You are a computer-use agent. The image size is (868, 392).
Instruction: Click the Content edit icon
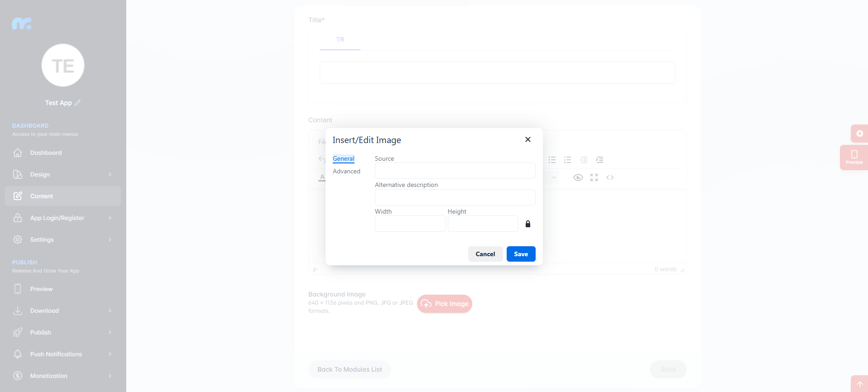click(18, 196)
